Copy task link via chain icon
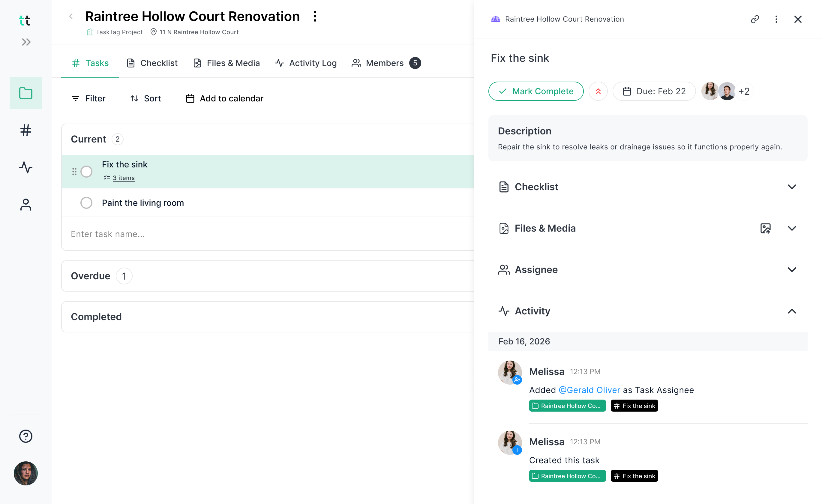Image resolution: width=822 pixels, height=504 pixels. (754, 19)
